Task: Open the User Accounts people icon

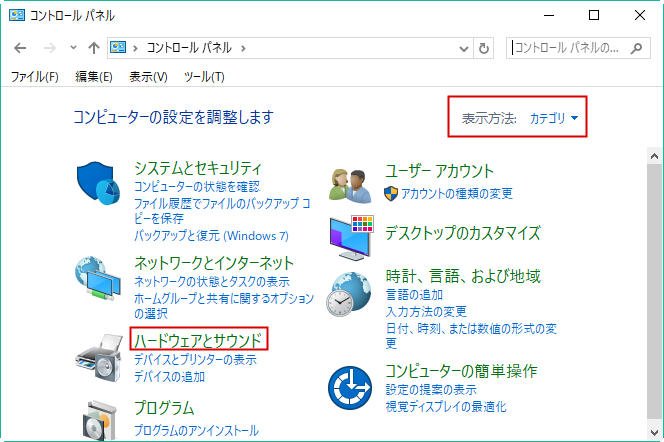Action: 350,185
